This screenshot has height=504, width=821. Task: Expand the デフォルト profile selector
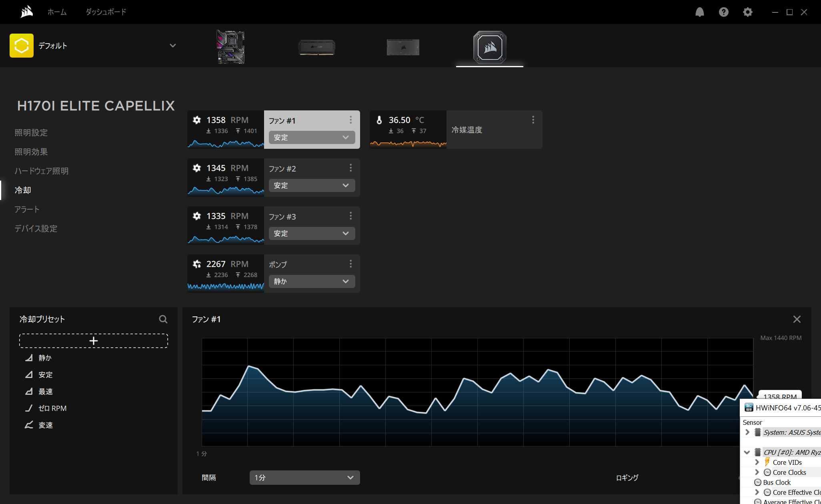click(x=172, y=46)
